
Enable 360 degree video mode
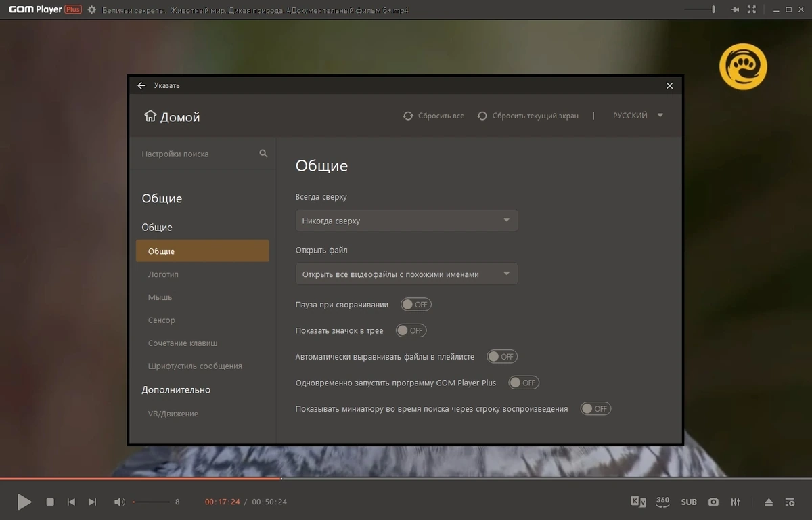pos(662,502)
